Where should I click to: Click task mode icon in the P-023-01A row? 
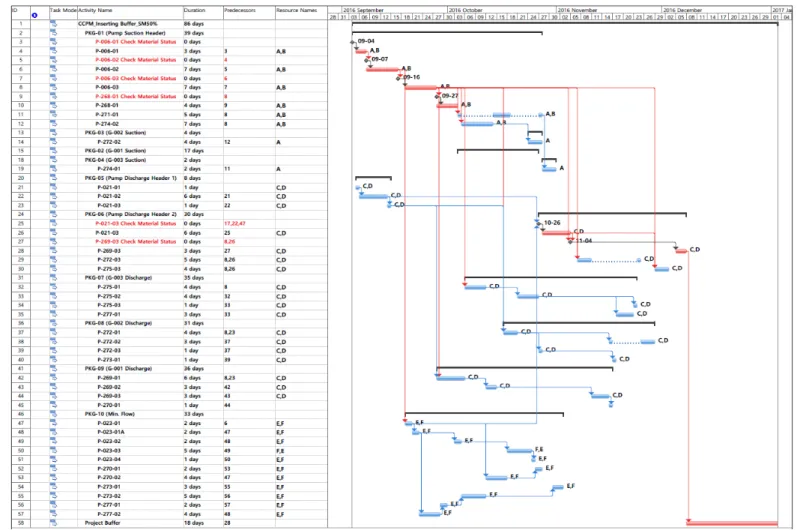pos(54,432)
